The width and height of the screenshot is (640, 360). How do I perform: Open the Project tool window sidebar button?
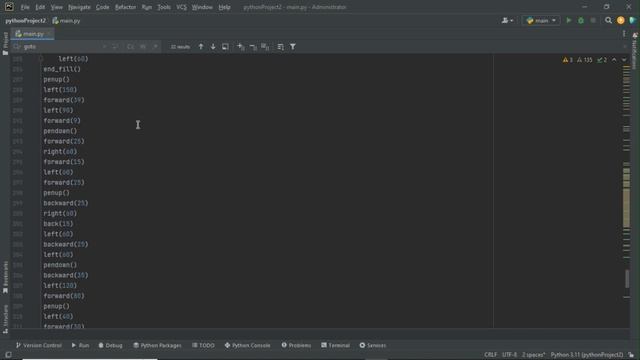(5, 44)
